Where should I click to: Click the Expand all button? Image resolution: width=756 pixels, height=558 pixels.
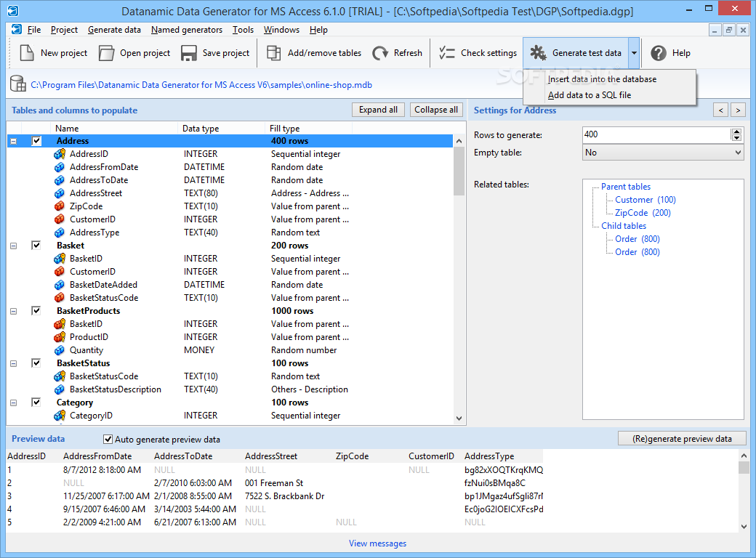pos(378,110)
